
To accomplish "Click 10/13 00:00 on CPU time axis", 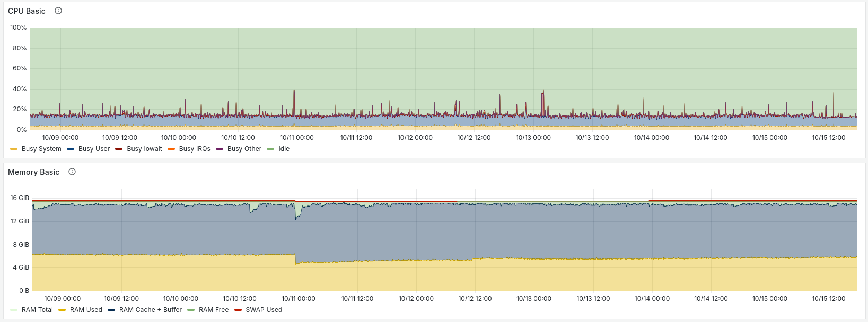I will click(533, 138).
